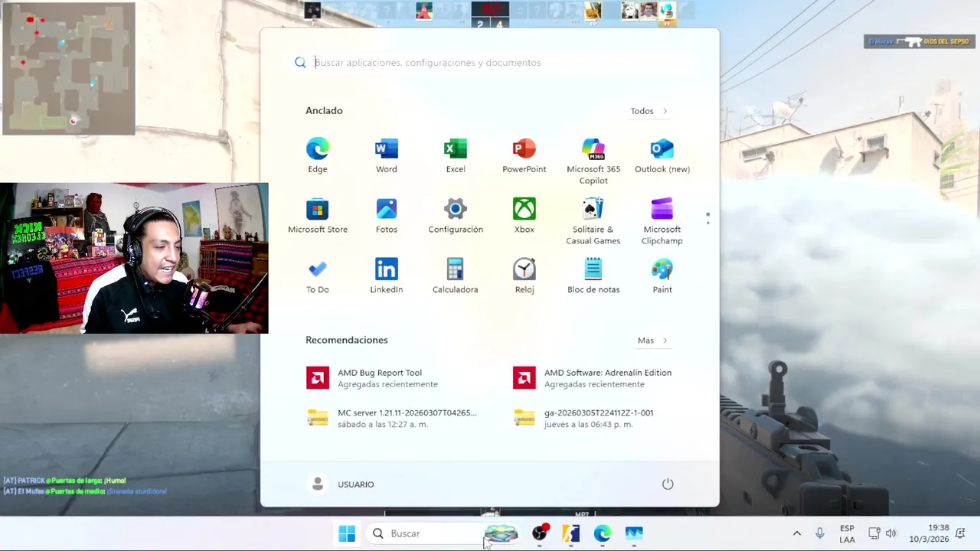
Task: Expand hidden system tray icons
Action: point(796,533)
